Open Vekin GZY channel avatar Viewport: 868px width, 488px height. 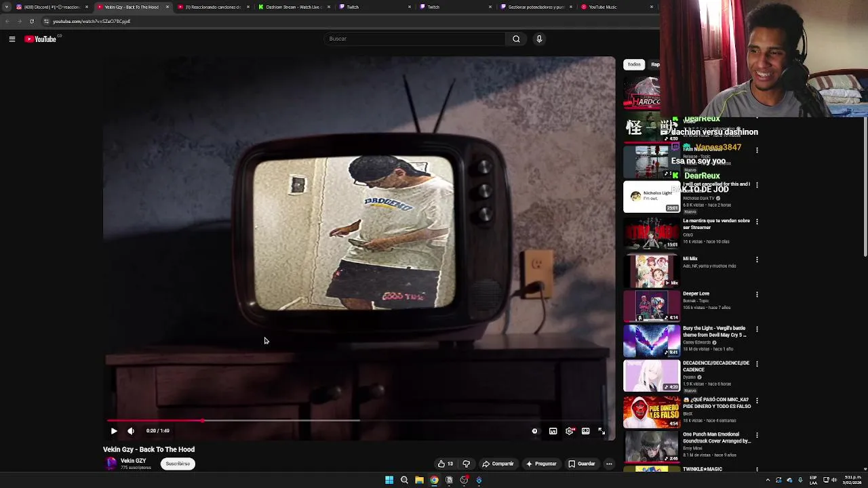111,464
